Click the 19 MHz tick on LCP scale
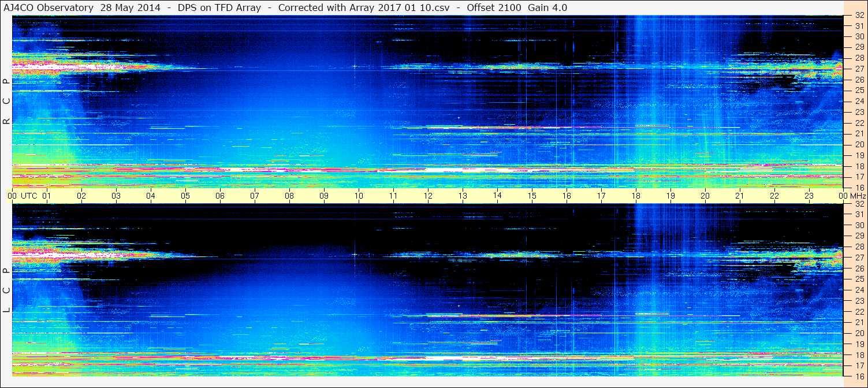Viewport: 868px width, 388px height. [x=859, y=344]
